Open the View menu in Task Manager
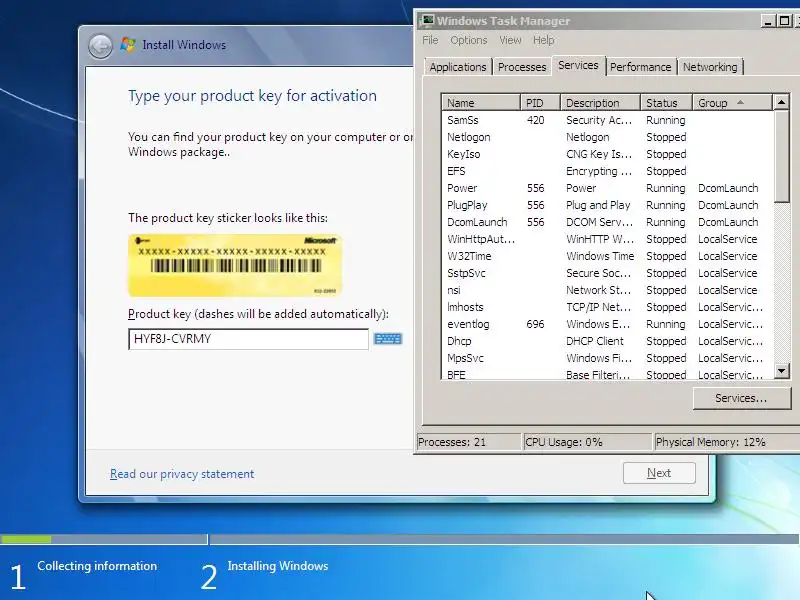Screen dimensions: 800x600 pos(510,40)
